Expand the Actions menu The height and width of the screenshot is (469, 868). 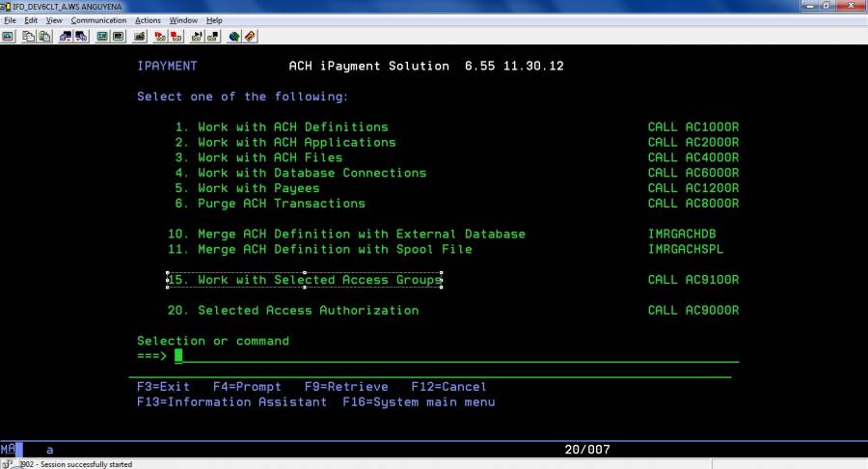tap(148, 20)
